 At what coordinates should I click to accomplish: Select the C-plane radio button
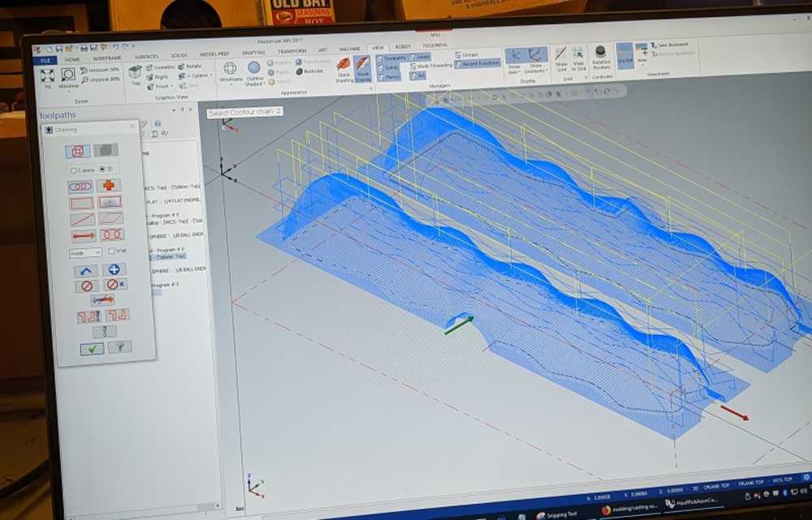tap(74, 170)
